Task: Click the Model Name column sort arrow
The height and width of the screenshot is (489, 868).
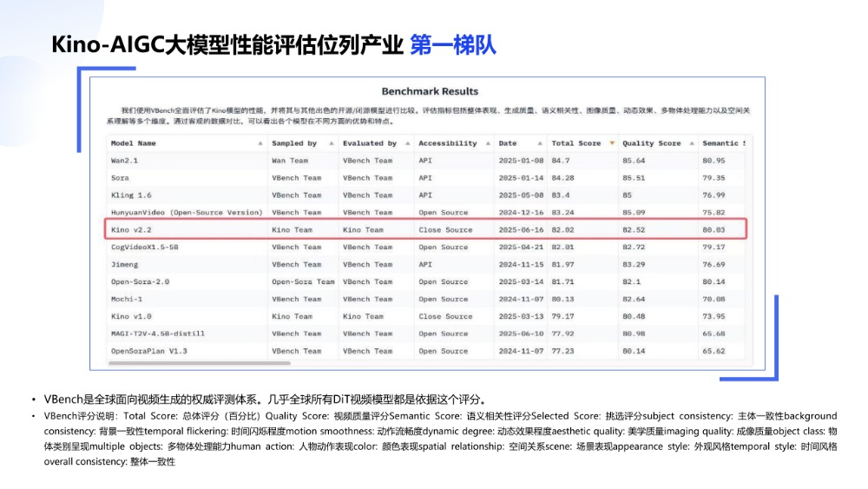Action: pos(260,143)
